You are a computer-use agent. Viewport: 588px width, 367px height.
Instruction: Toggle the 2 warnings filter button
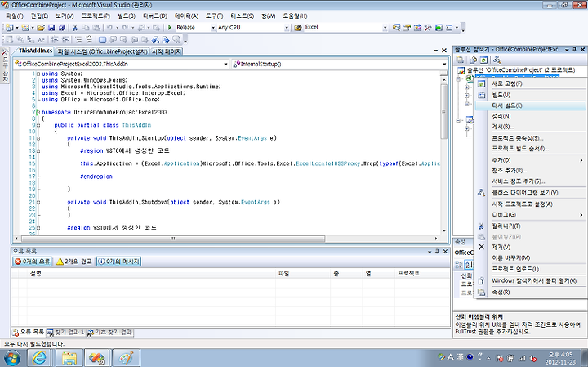73,262
